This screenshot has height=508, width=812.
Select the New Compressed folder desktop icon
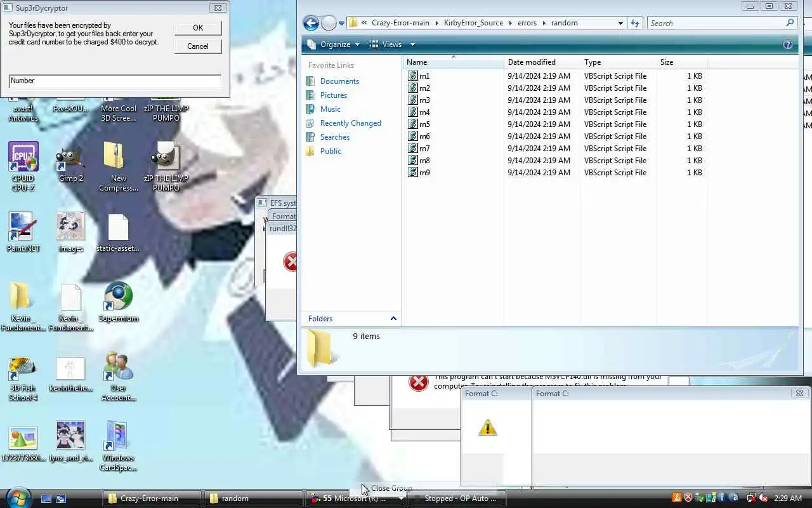(119, 166)
